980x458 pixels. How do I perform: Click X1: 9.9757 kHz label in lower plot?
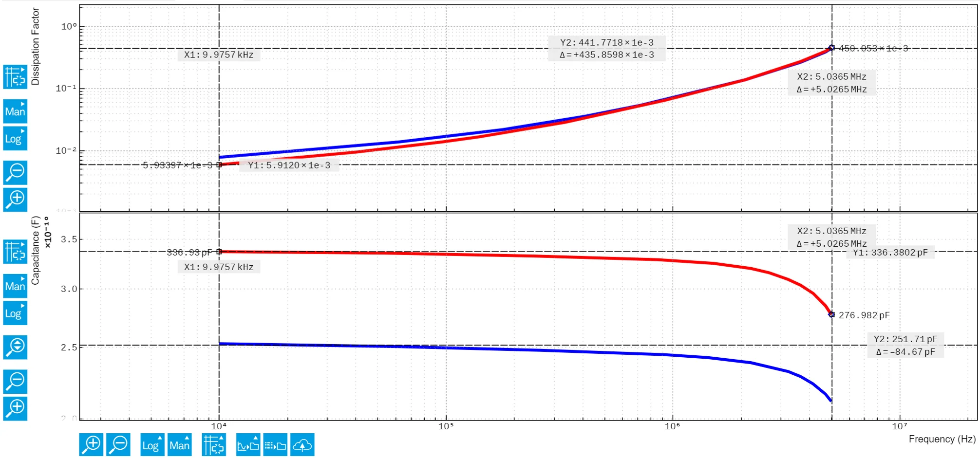[x=219, y=267]
